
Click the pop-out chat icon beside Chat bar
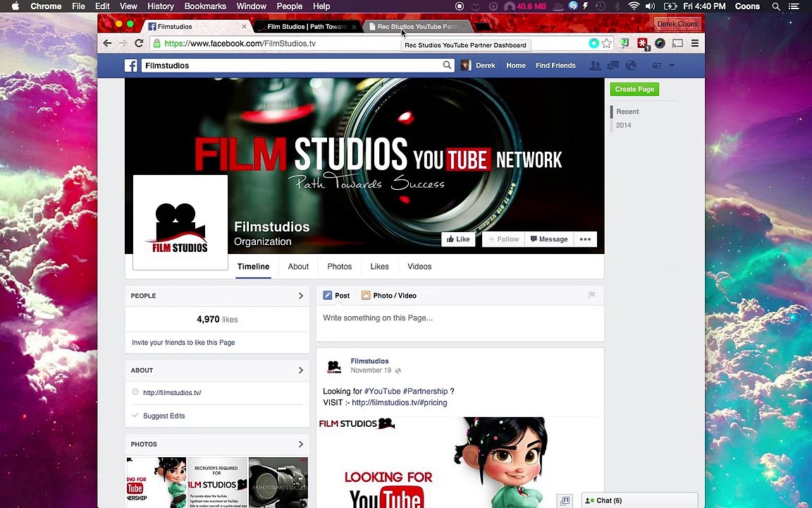click(565, 500)
